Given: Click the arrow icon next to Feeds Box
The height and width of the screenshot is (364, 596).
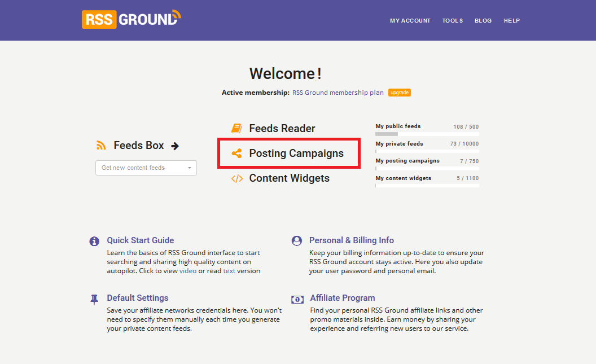Looking at the screenshot, I should 175,146.
